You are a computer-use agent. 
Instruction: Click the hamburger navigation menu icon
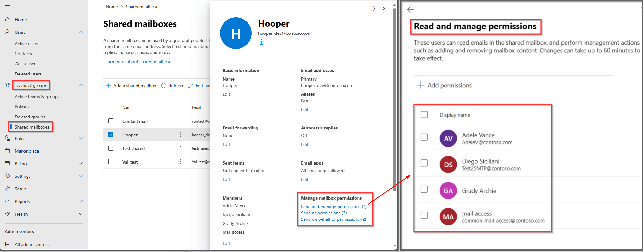[x=8, y=7]
